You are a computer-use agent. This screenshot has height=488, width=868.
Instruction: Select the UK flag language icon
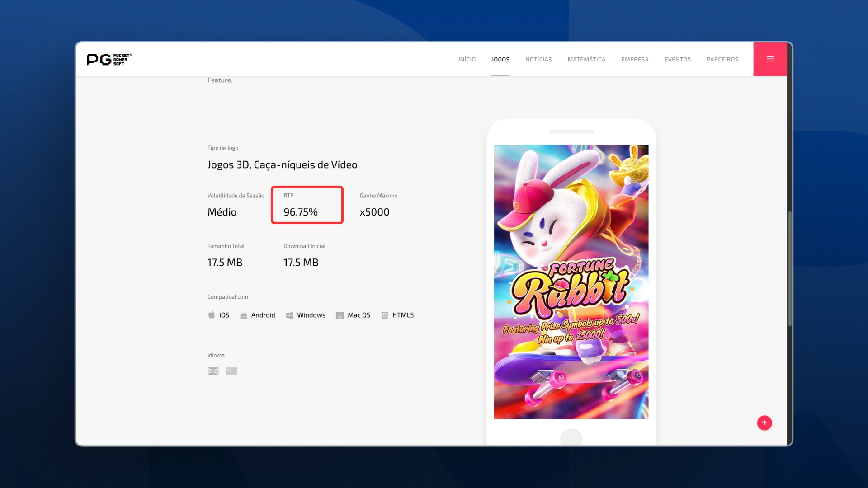pyautogui.click(x=213, y=371)
